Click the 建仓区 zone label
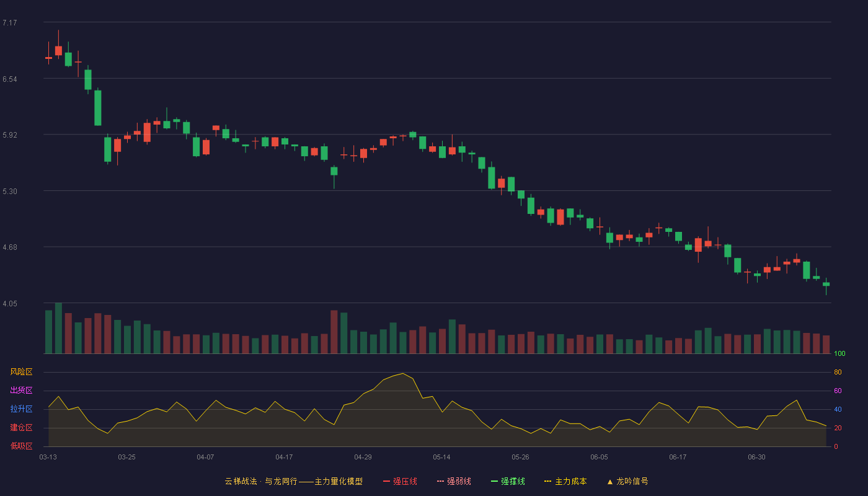Screen dimensions: 868x496 [21, 428]
